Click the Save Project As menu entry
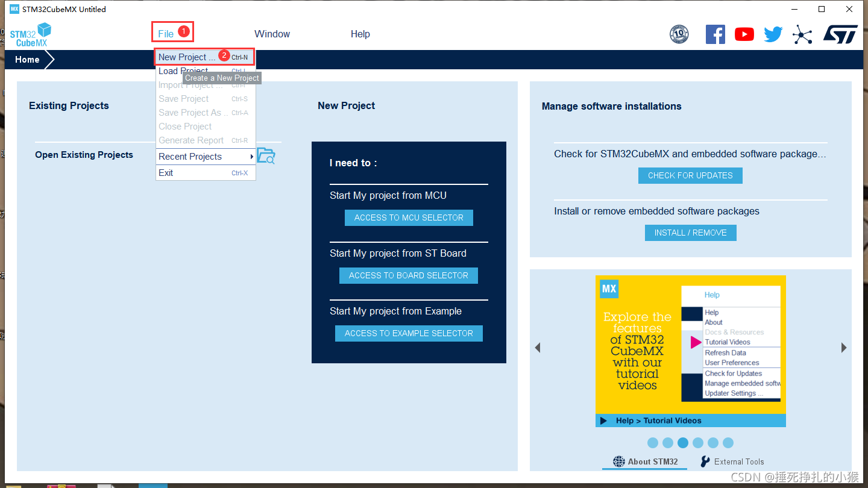 tap(205, 113)
